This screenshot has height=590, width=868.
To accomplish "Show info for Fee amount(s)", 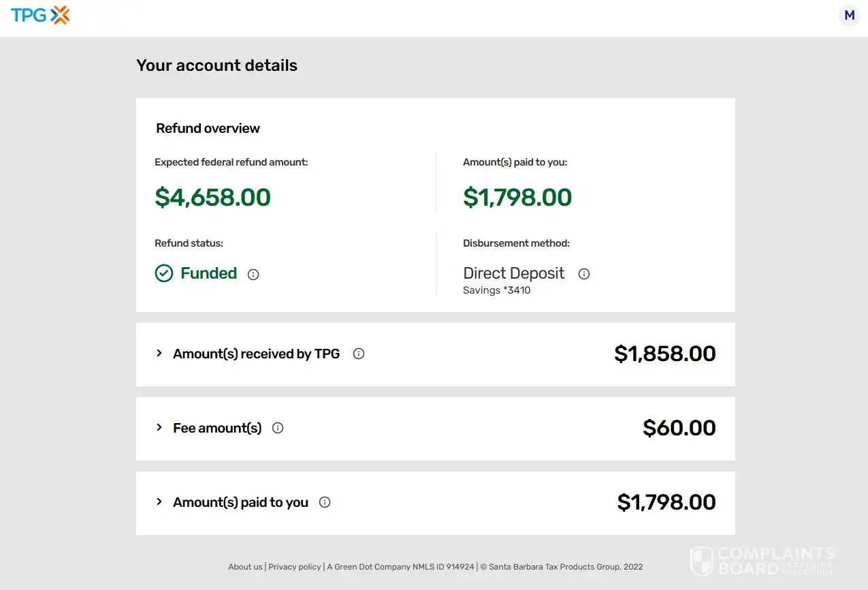I will (x=278, y=428).
